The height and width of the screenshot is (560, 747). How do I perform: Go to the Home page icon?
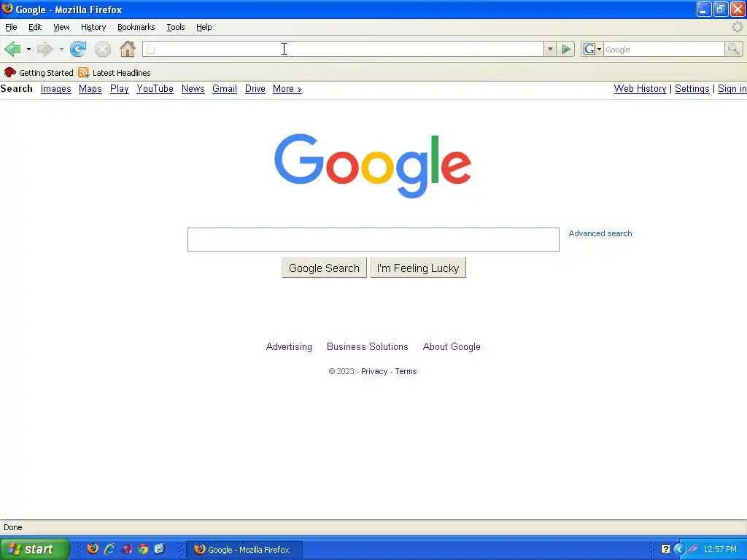point(127,49)
